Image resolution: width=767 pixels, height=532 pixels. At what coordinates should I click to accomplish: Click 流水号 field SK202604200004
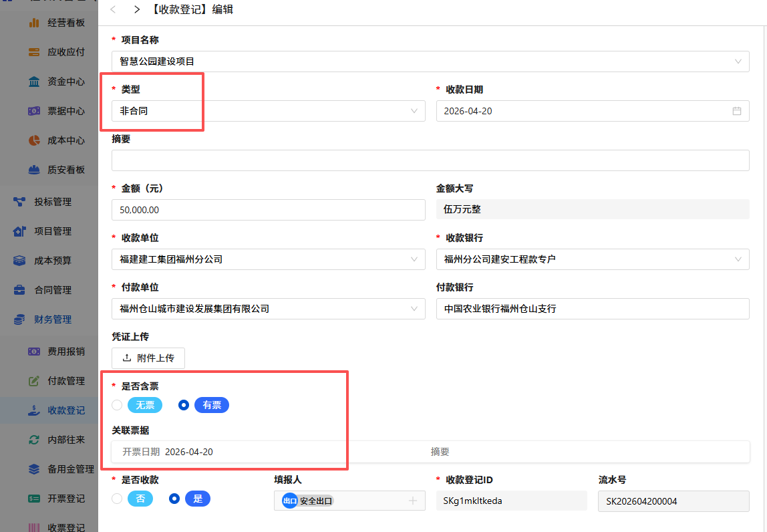click(x=673, y=501)
